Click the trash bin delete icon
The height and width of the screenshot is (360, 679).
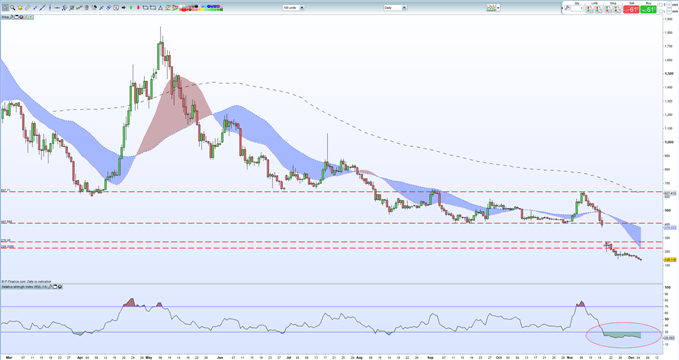point(87,7)
